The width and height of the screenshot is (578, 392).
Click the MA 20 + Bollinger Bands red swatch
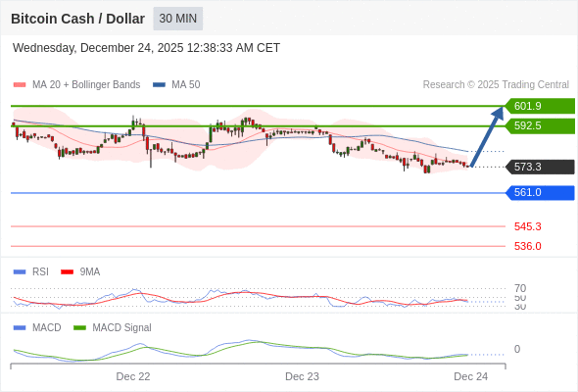pos(20,85)
